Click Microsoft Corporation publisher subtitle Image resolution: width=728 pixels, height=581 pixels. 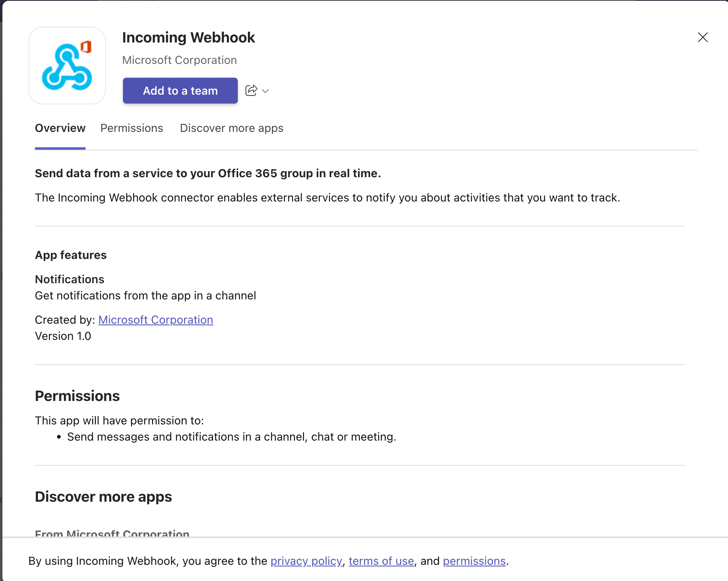(x=180, y=60)
